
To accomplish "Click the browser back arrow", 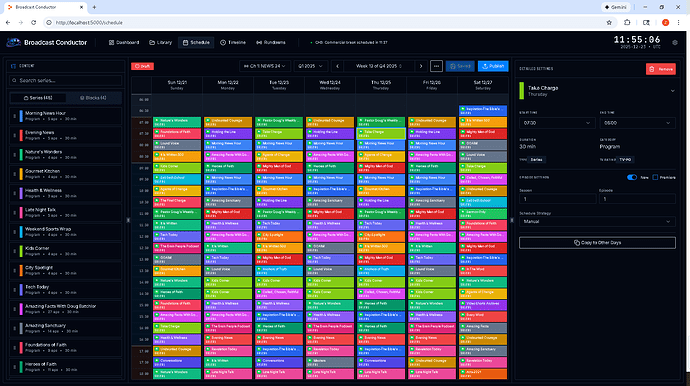I will pos(8,22).
